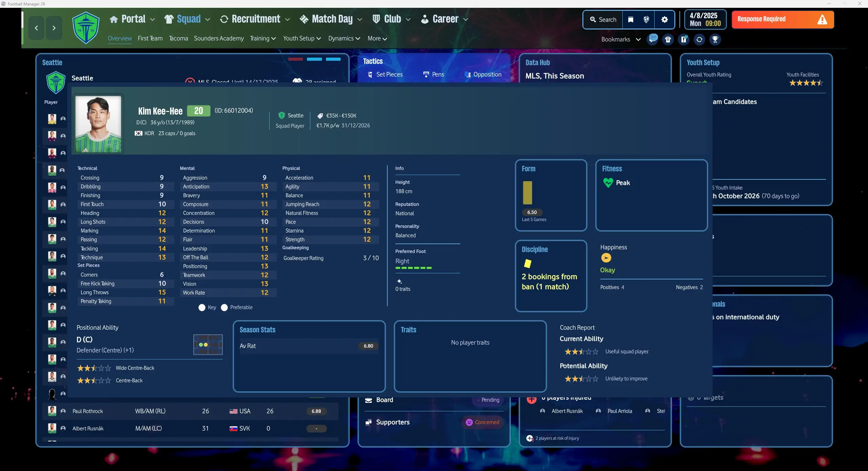868x471 pixels.
Task: Click the circular arrows transfers shortcut icon
Action: coord(699,39)
